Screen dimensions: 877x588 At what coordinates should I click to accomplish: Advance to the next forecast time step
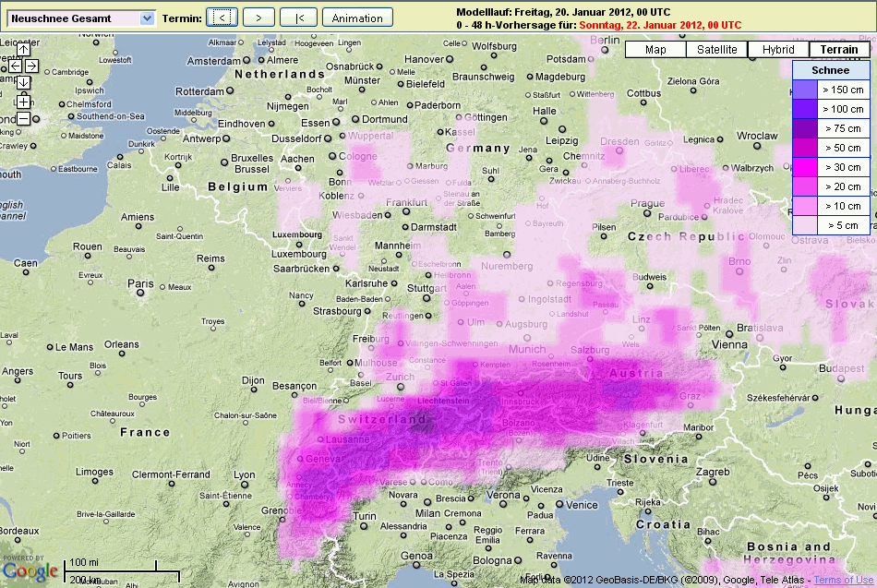(258, 18)
